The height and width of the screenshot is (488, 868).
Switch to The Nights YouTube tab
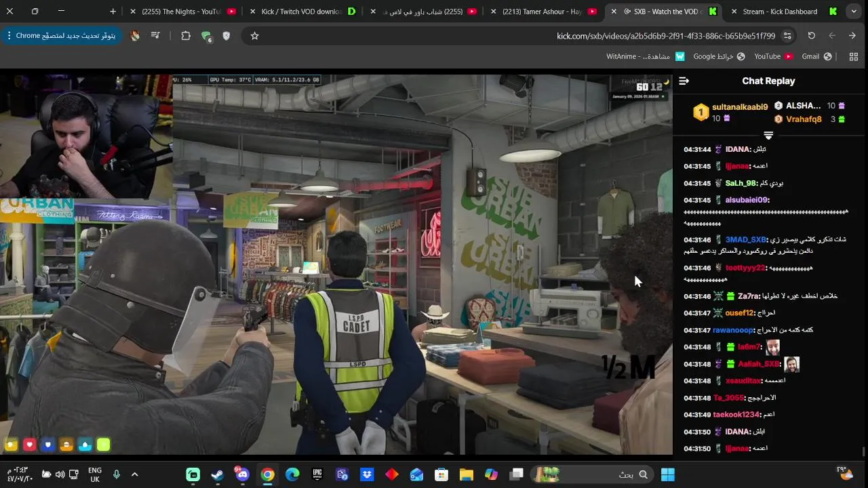pyautogui.click(x=183, y=12)
